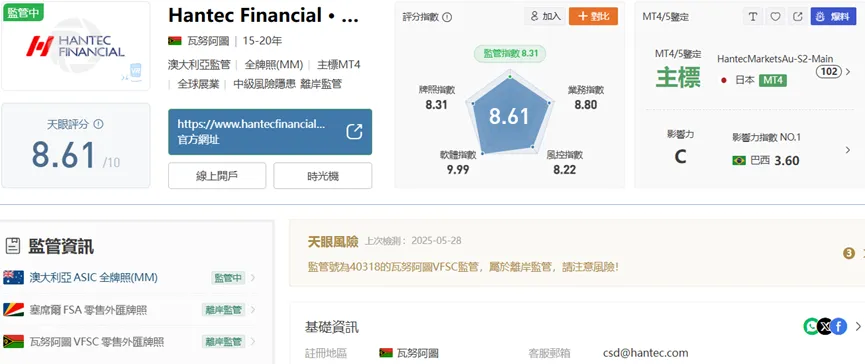The width and height of the screenshot is (865, 364).
Task: Click the 牌照指數 8.31 value
Action: (436, 104)
